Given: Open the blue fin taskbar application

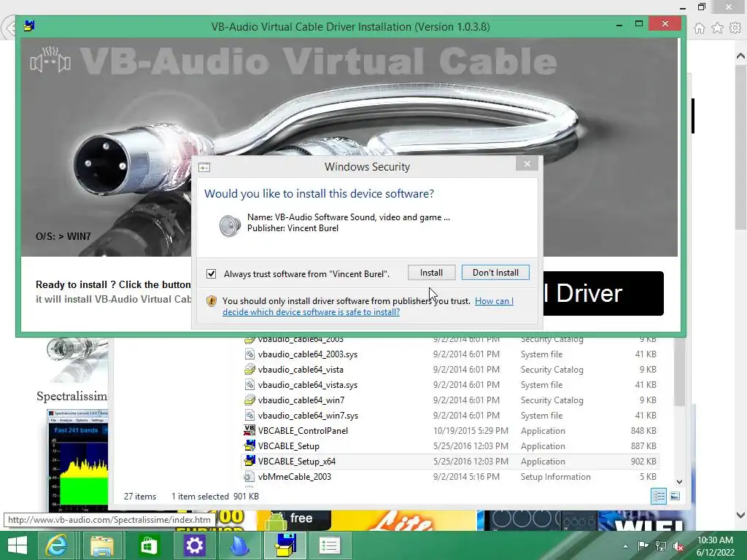Looking at the screenshot, I should point(239,545).
